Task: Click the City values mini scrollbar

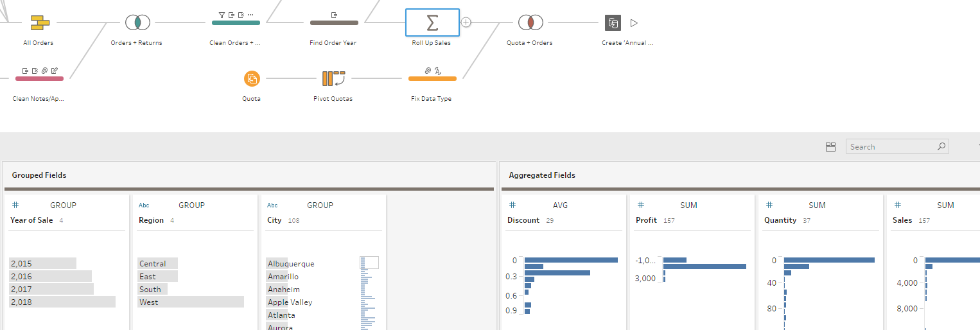Action: coord(369,263)
